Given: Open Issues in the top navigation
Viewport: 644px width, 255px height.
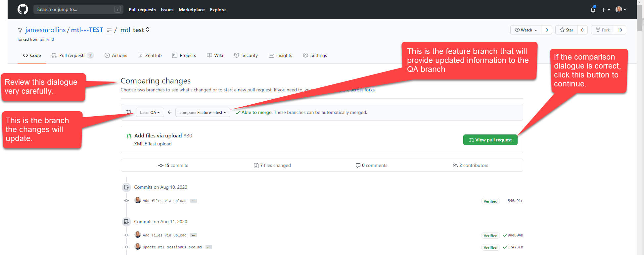Looking at the screenshot, I should (x=167, y=10).
